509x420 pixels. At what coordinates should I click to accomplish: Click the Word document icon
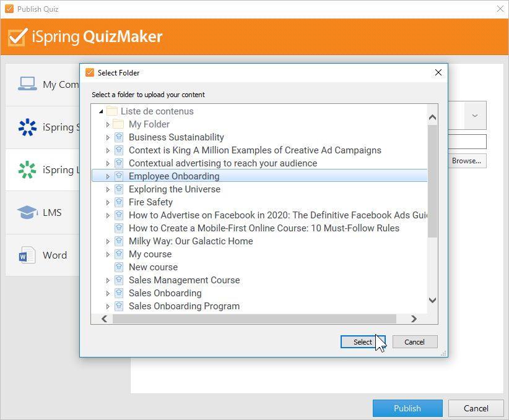click(27, 255)
